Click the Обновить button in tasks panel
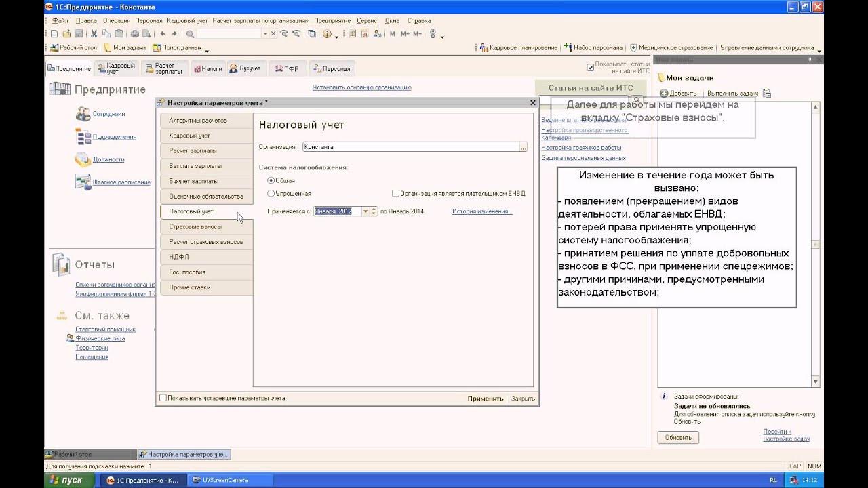This screenshot has width=868, height=488. coord(678,438)
